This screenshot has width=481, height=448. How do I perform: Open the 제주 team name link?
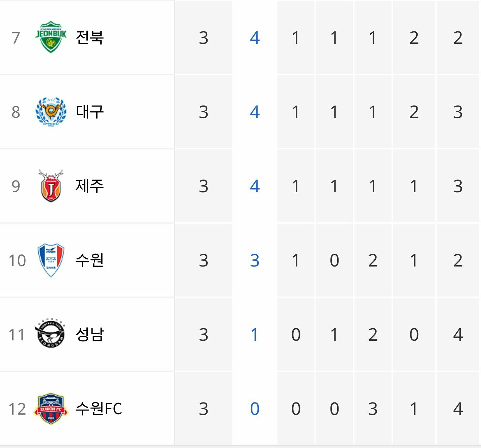click(x=89, y=186)
